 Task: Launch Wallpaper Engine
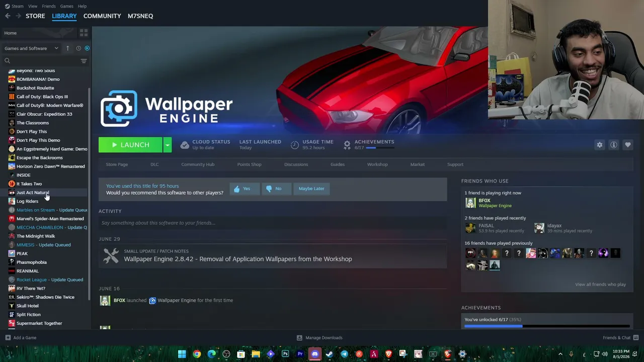tap(130, 145)
